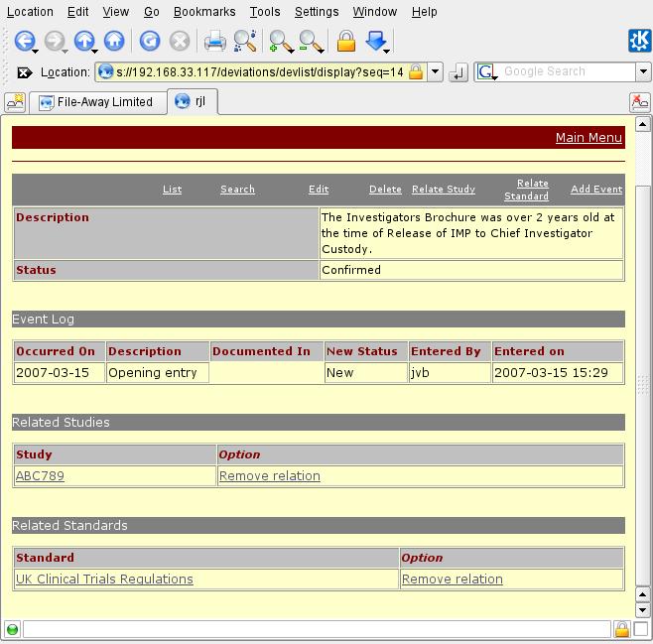
Task: Click the scrollbar up arrow at top
Action: (x=643, y=124)
